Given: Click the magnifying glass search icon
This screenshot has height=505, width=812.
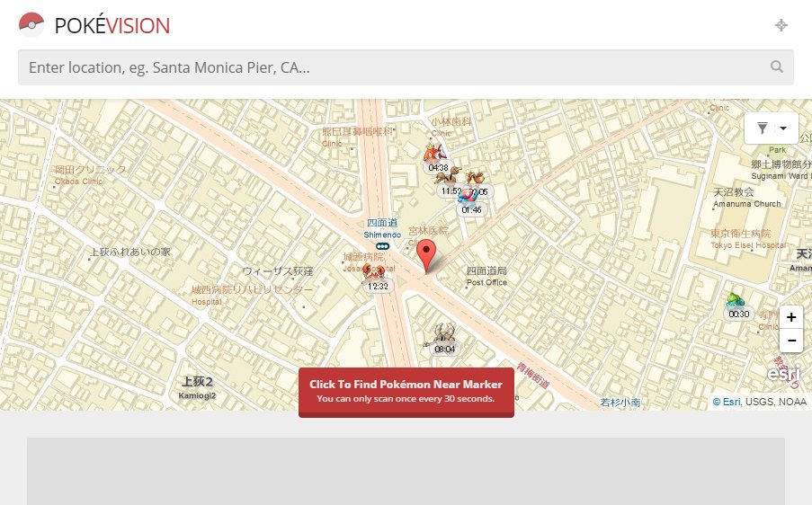Looking at the screenshot, I should tap(776, 66).
